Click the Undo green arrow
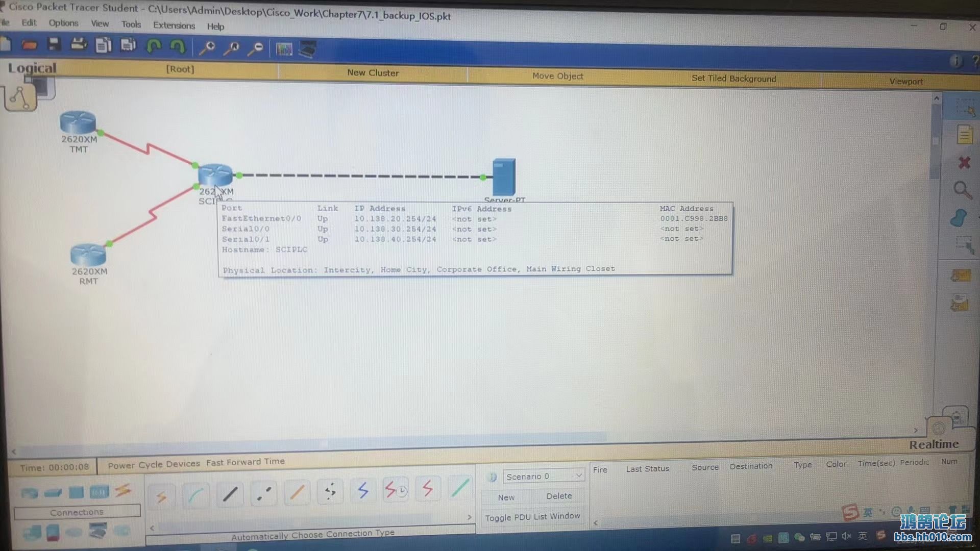Screen dimensions: 980x551 154,46
